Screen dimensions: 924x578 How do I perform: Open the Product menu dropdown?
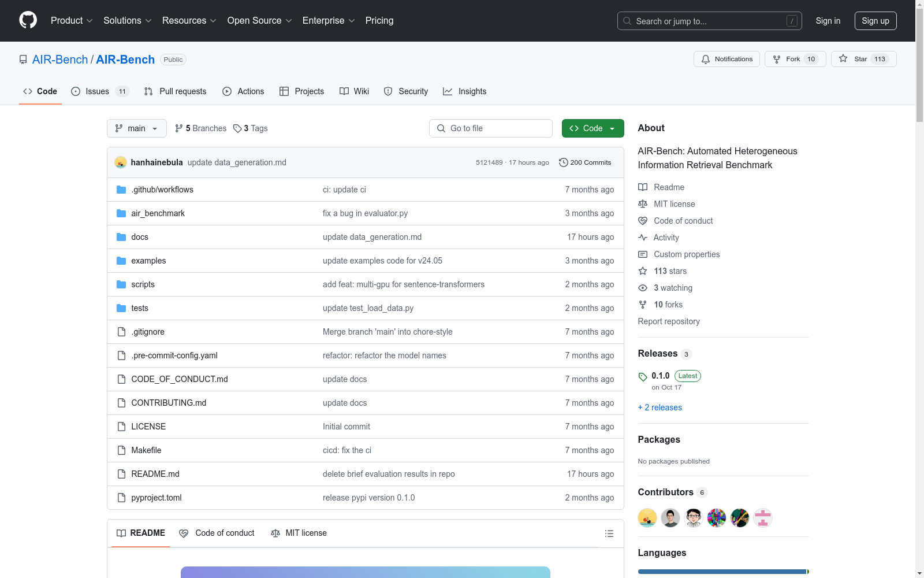[72, 21]
